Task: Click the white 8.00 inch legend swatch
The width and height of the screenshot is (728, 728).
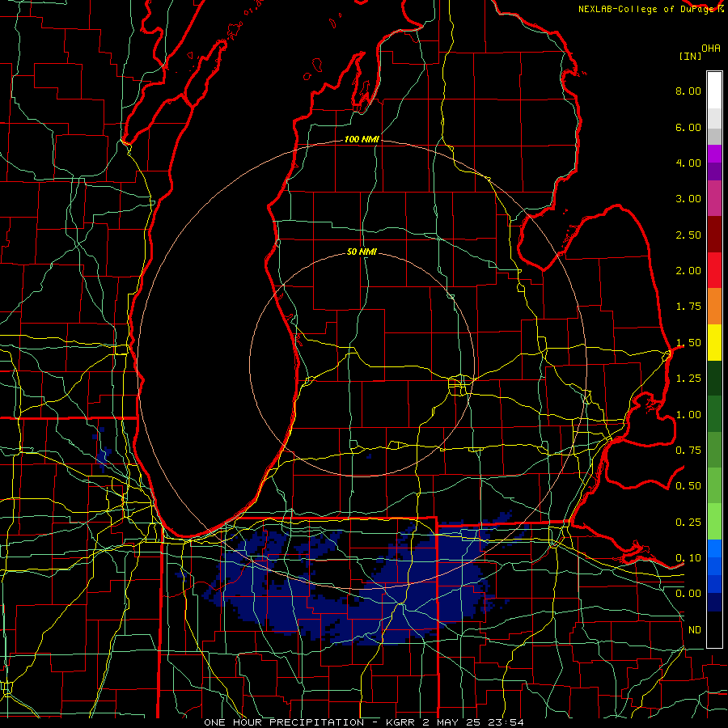Action: [714, 91]
